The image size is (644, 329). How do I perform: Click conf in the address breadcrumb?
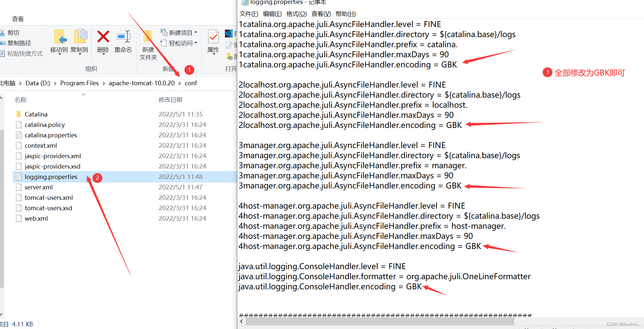click(x=191, y=83)
